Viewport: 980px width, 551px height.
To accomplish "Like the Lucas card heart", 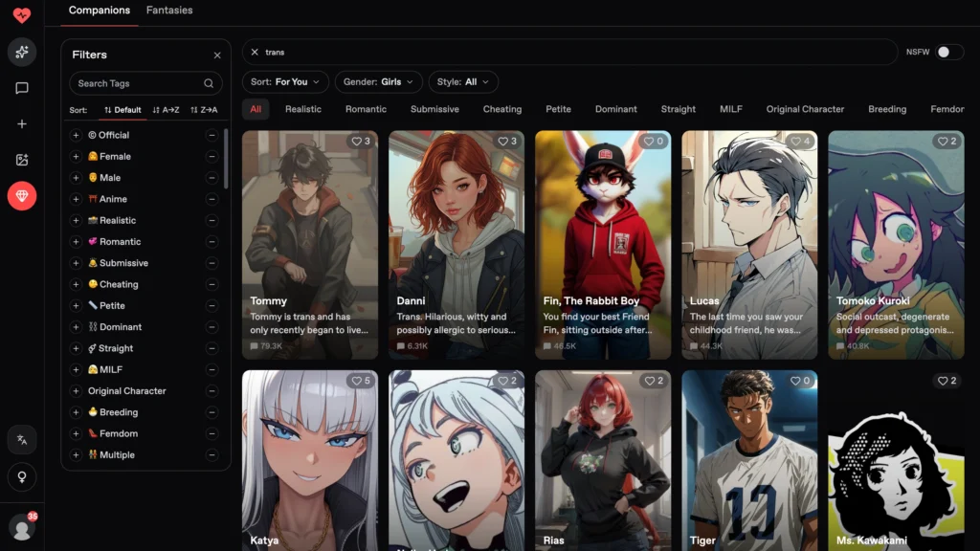I will (x=800, y=142).
